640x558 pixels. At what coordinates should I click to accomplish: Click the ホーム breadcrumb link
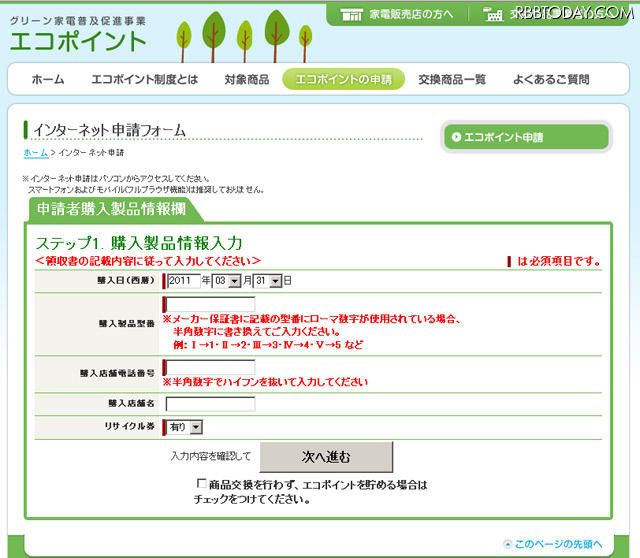(36, 153)
